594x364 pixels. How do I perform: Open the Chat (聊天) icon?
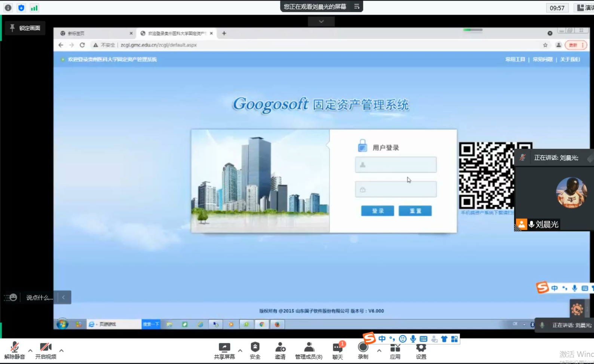tap(337, 351)
